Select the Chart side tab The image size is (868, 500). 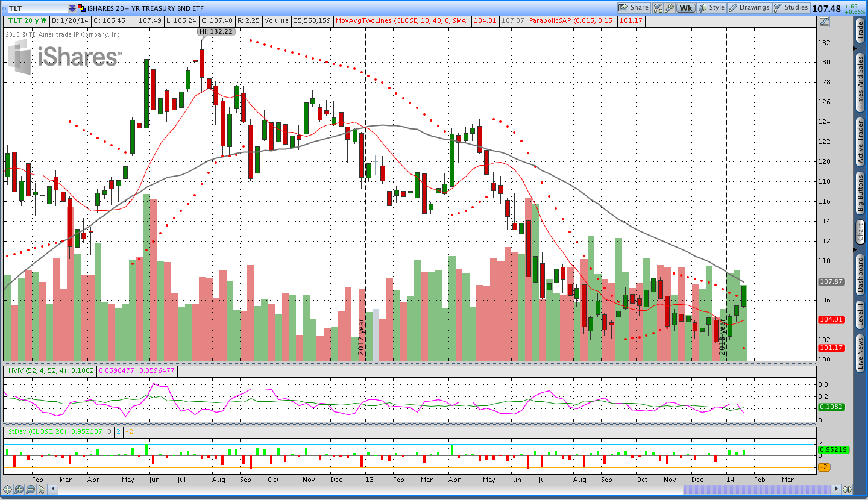tap(860, 231)
